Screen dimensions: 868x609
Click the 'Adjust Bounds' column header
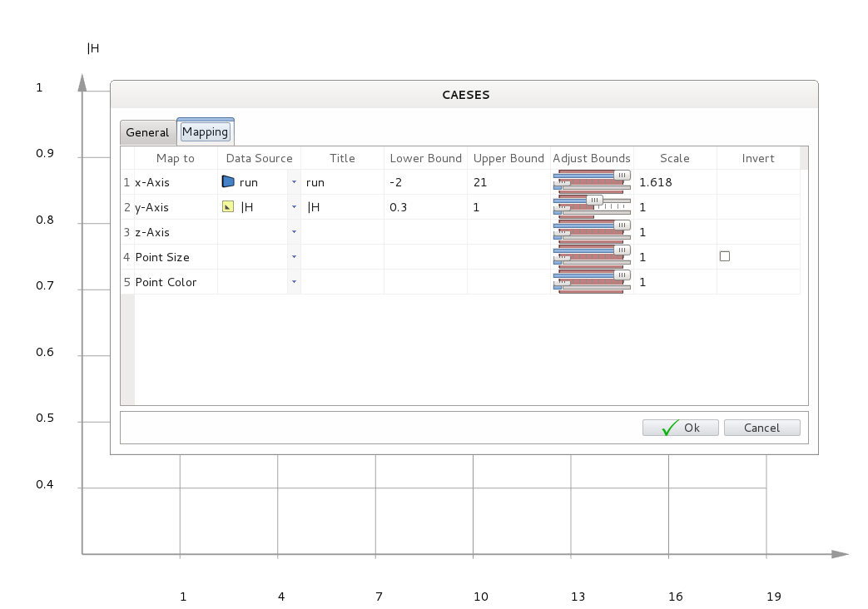coord(592,158)
